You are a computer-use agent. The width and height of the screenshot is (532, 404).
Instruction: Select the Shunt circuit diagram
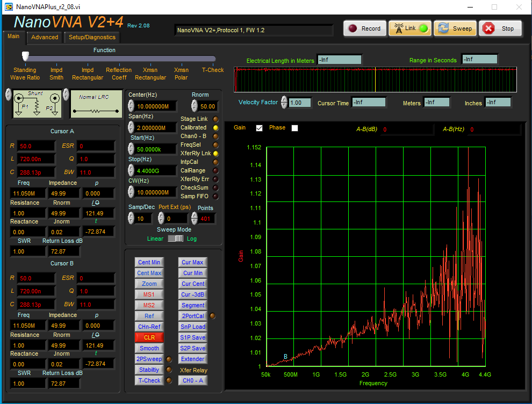pyautogui.click(x=37, y=104)
